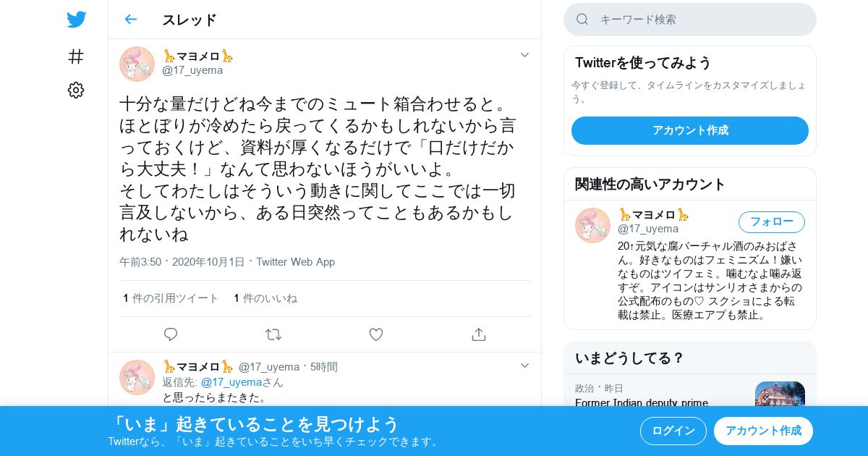Expand the main tweet options chevron
868x456 pixels.
pyautogui.click(x=525, y=55)
